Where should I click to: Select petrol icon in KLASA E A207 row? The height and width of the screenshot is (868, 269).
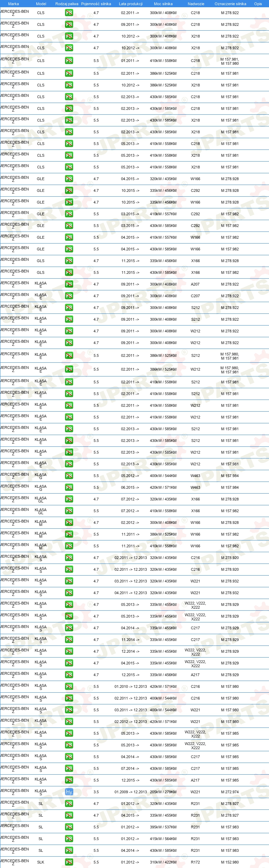point(69,284)
